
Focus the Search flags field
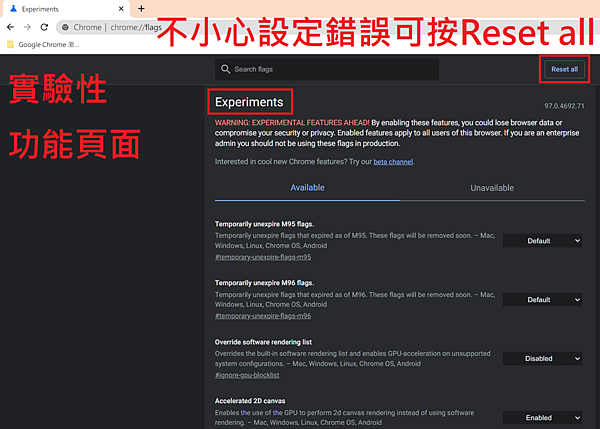pos(327,69)
